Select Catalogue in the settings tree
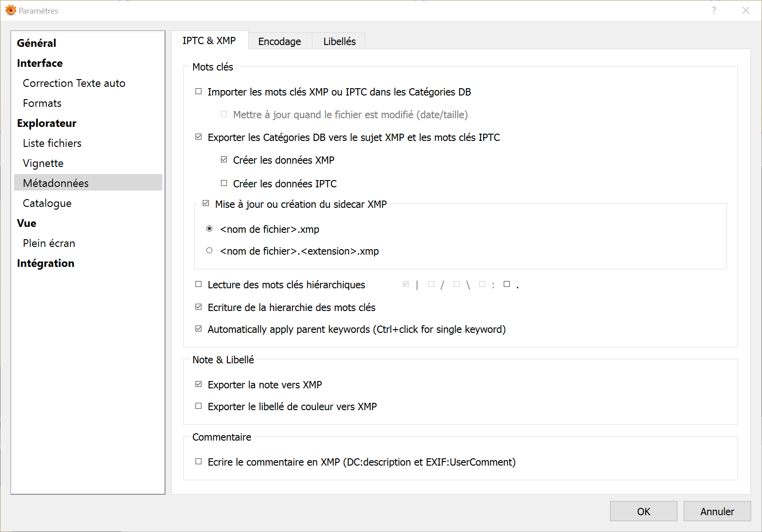Image resolution: width=762 pixels, height=532 pixels. (x=47, y=203)
